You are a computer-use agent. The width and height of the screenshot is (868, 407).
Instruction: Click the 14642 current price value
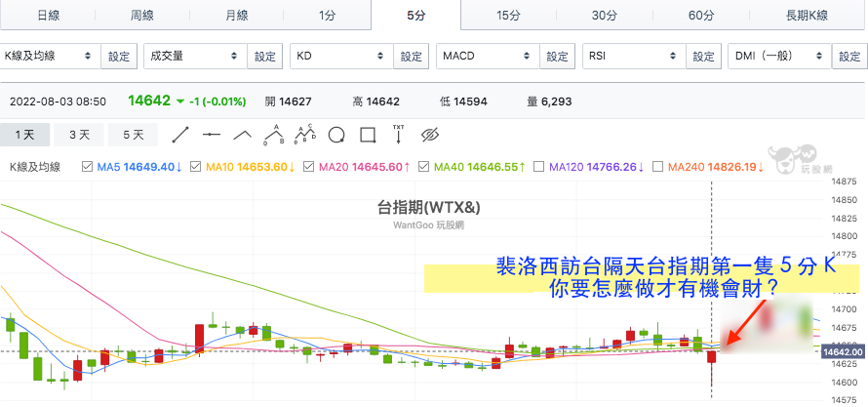point(149,101)
